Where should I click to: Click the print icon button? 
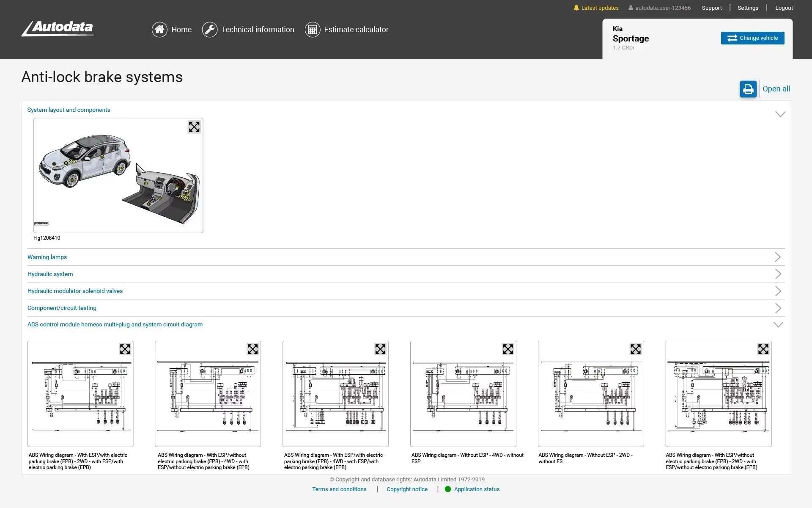click(748, 89)
